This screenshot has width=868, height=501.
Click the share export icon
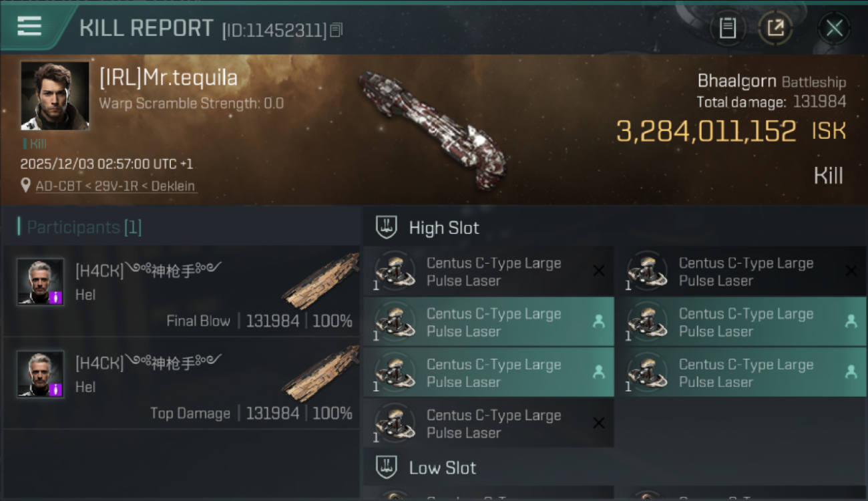[775, 28]
